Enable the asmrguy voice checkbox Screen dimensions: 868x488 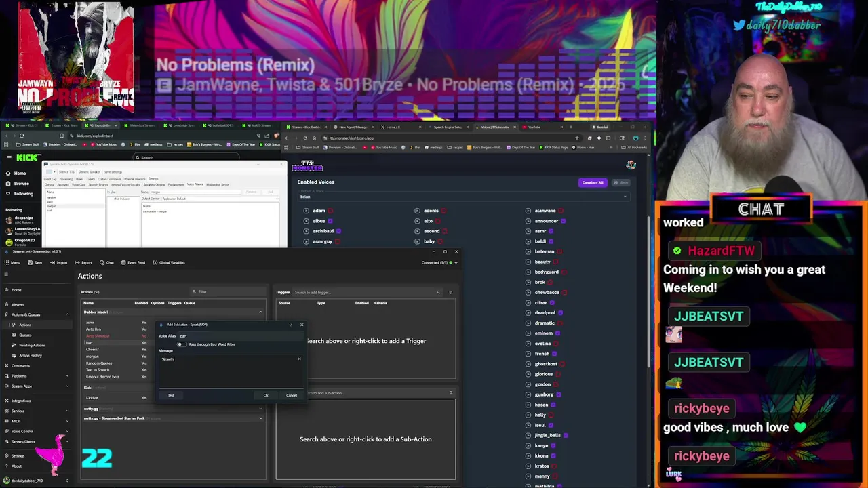(x=337, y=241)
